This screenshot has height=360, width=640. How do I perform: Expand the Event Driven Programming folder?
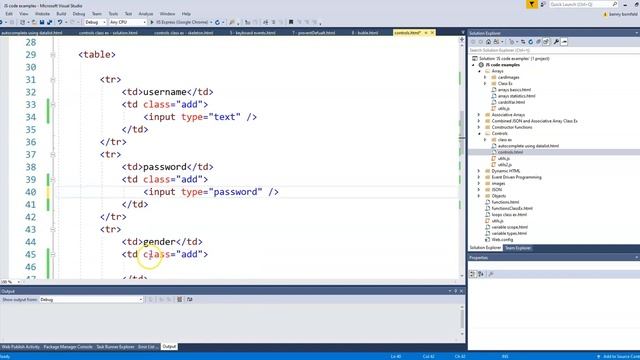(x=479, y=177)
